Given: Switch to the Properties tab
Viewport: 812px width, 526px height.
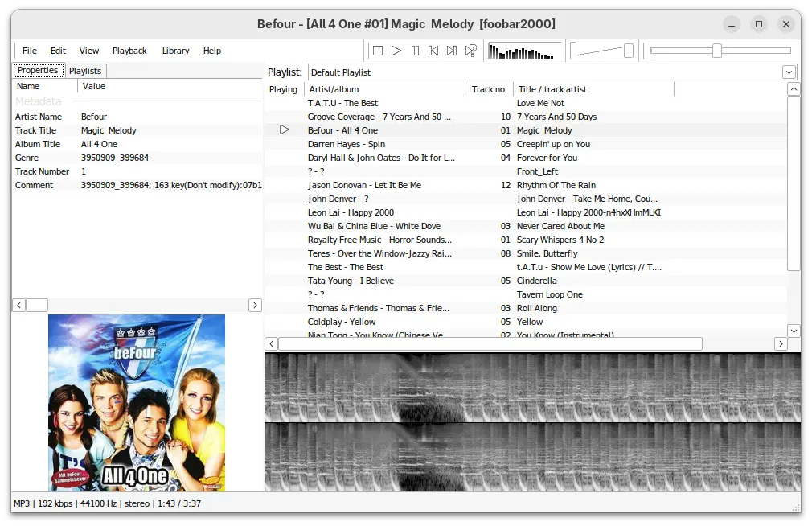Looking at the screenshot, I should [x=38, y=71].
